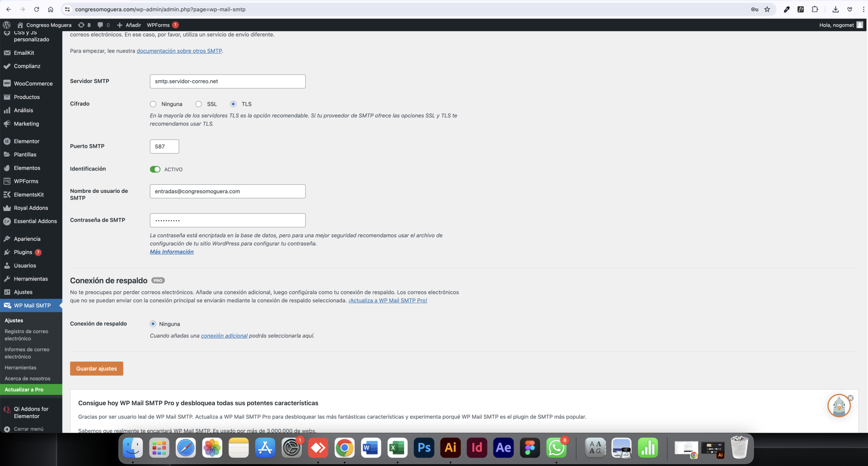868x466 pixels.
Task: Open WPForms in the admin bar
Action: coord(162,25)
